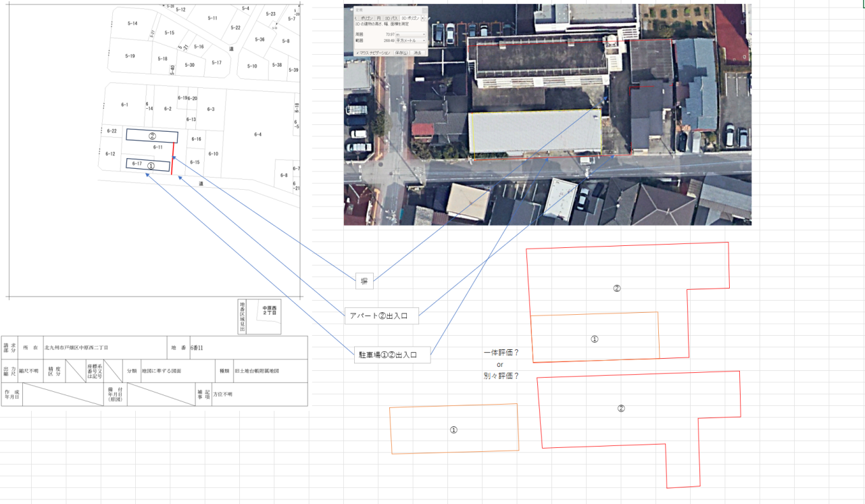Close the ruler measurement dialog
Viewport: 865px width, 504px height.
(424, 11)
